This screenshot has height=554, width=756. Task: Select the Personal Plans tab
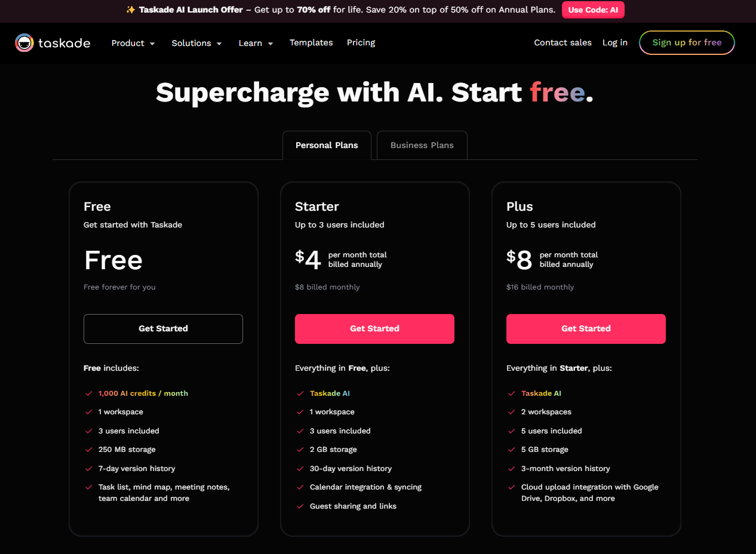tap(327, 145)
